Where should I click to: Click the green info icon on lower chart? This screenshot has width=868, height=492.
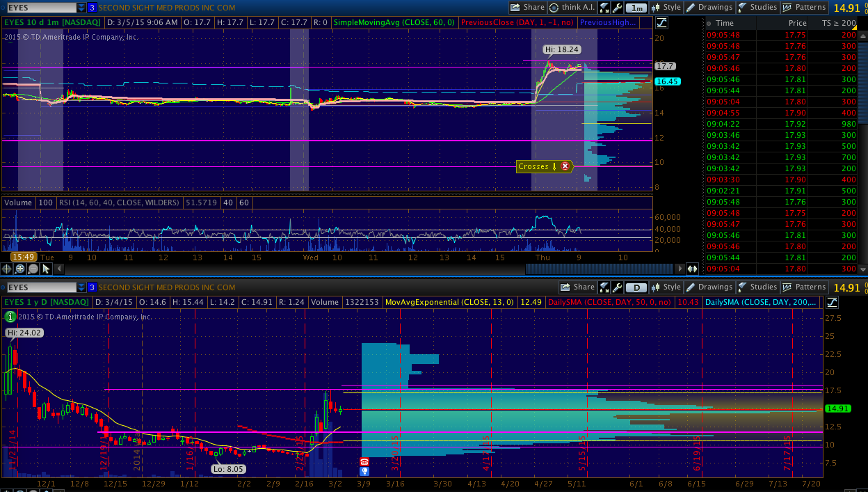click(x=10, y=316)
